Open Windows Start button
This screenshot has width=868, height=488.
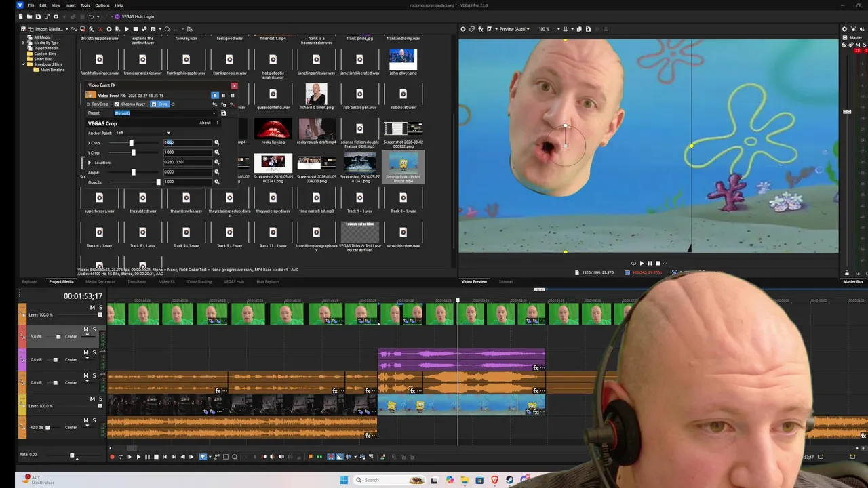point(344,480)
